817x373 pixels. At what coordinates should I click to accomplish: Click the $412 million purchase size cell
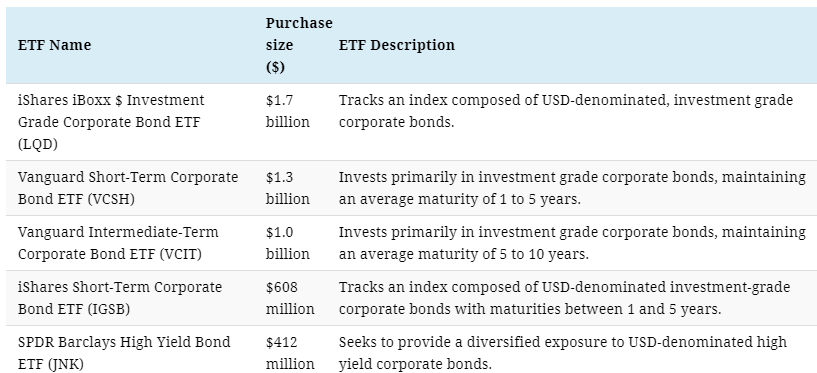[x=290, y=353]
